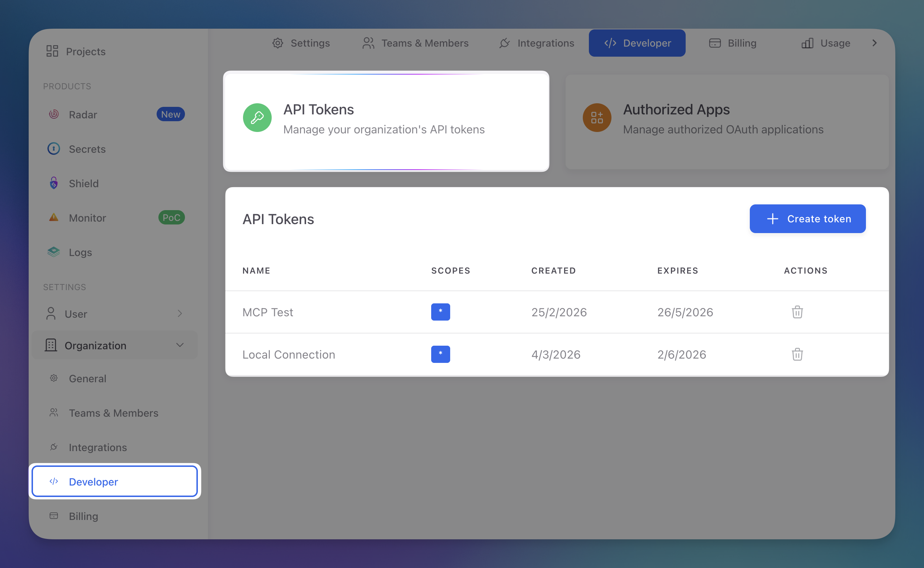The image size is (924, 568).
Task: Switch to the Teams & Members tab
Action: point(415,43)
